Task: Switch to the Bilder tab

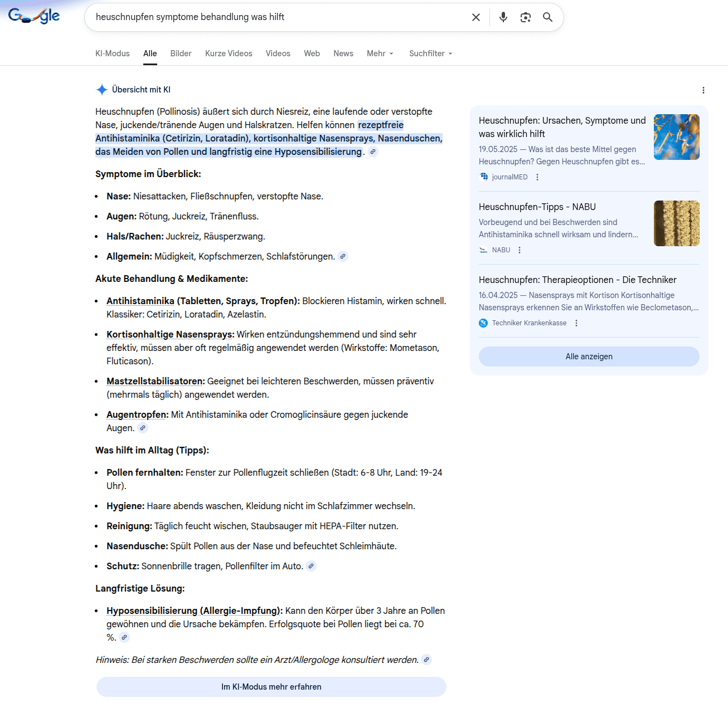Action: pos(181,53)
